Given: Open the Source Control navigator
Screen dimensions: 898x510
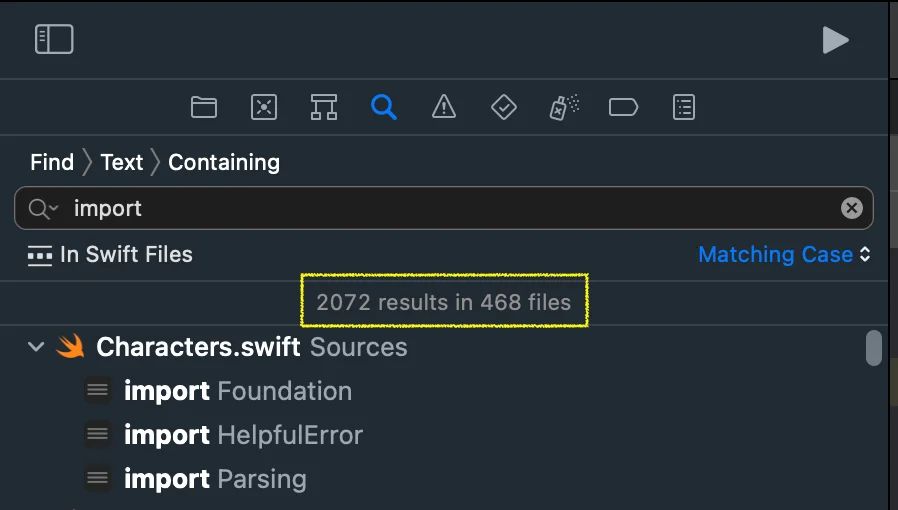Looking at the screenshot, I should click(x=264, y=107).
